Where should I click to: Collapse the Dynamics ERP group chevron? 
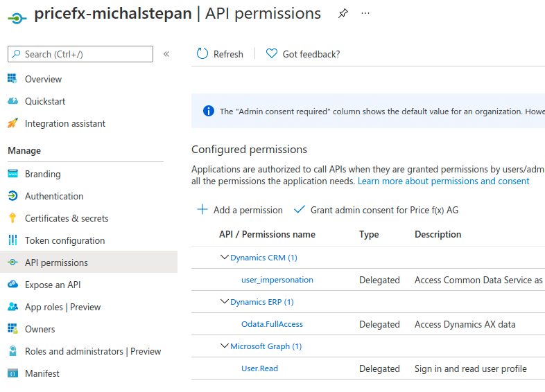(225, 301)
